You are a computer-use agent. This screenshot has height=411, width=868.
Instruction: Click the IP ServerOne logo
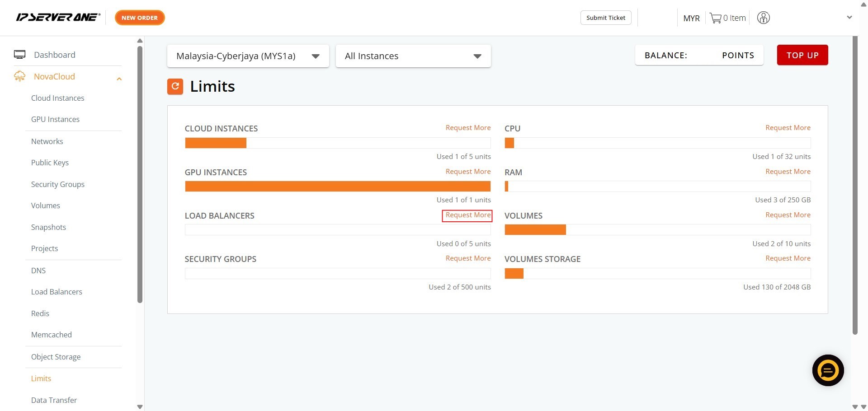click(x=58, y=18)
